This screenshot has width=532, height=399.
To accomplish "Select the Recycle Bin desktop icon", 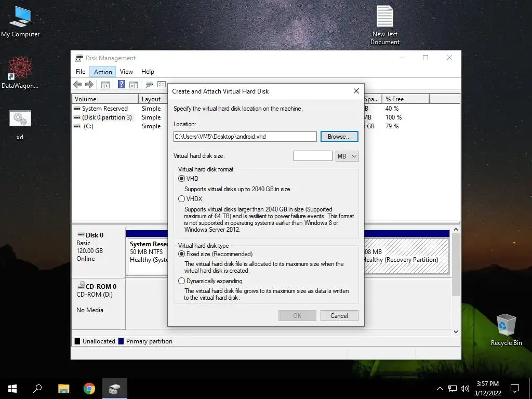I will pos(506,330).
